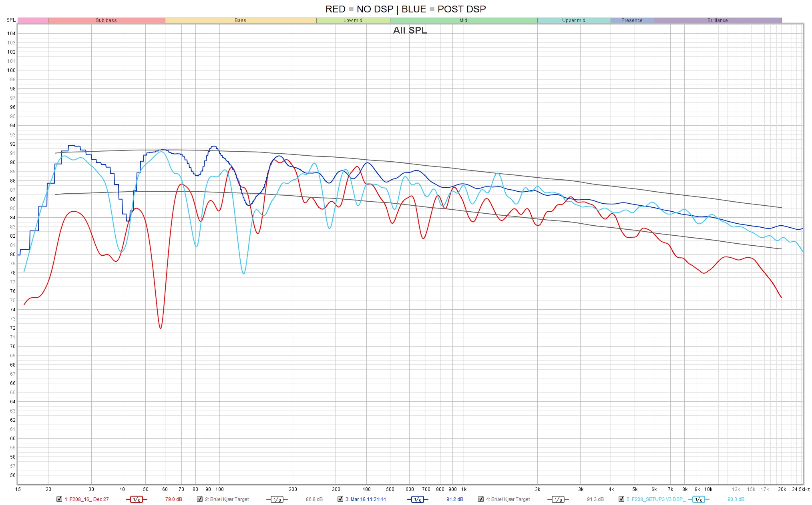Select the 4: Brüel Kjær Target legend label
812x505 pixels.
pos(508,499)
